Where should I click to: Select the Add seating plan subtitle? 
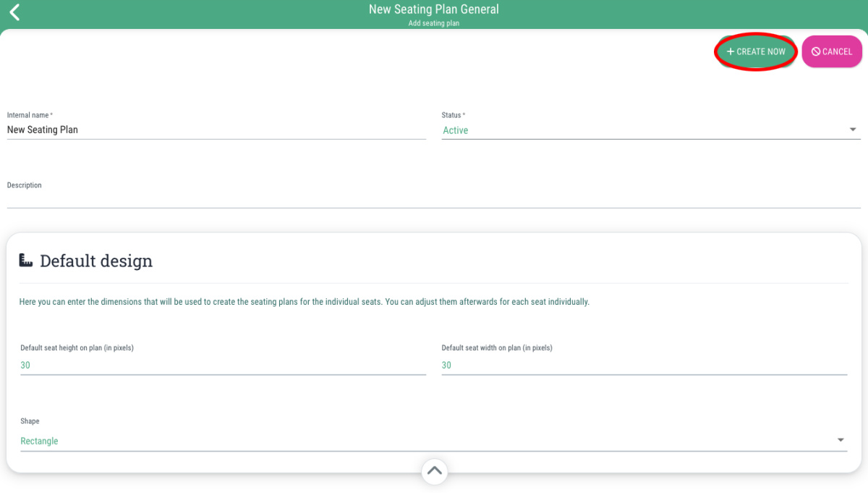(434, 22)
